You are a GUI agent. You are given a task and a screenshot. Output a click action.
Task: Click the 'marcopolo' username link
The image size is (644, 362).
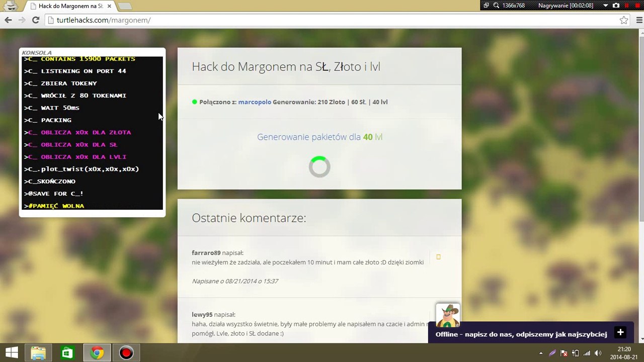tap(255, 102)
